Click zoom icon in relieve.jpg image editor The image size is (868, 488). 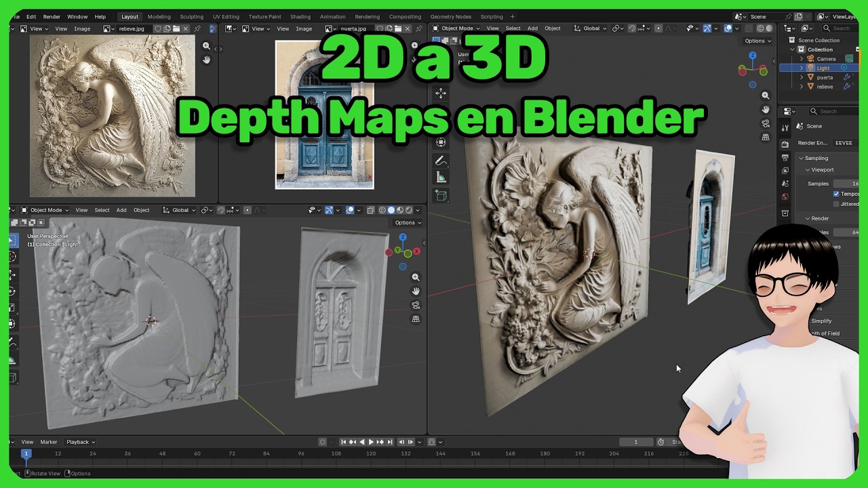tap(206, 46)
